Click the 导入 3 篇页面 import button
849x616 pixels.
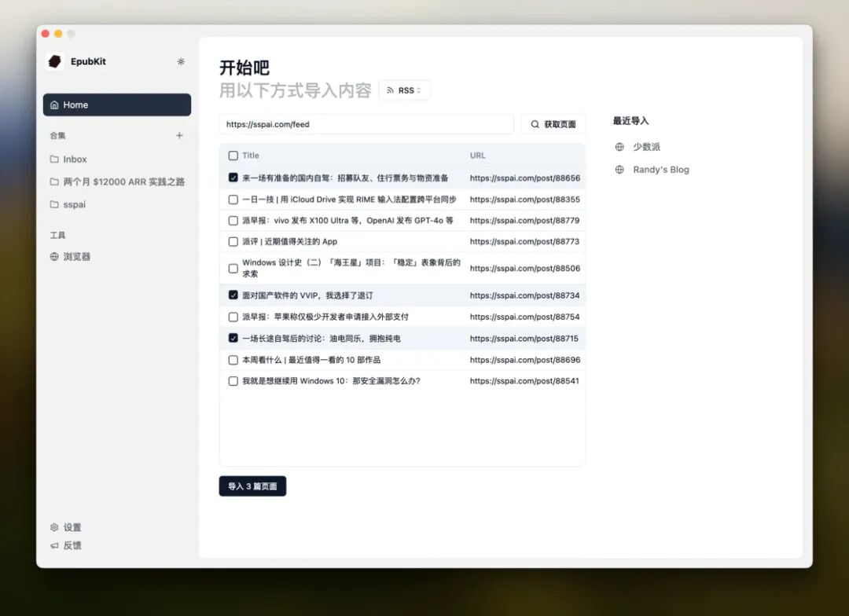(252, 486)
